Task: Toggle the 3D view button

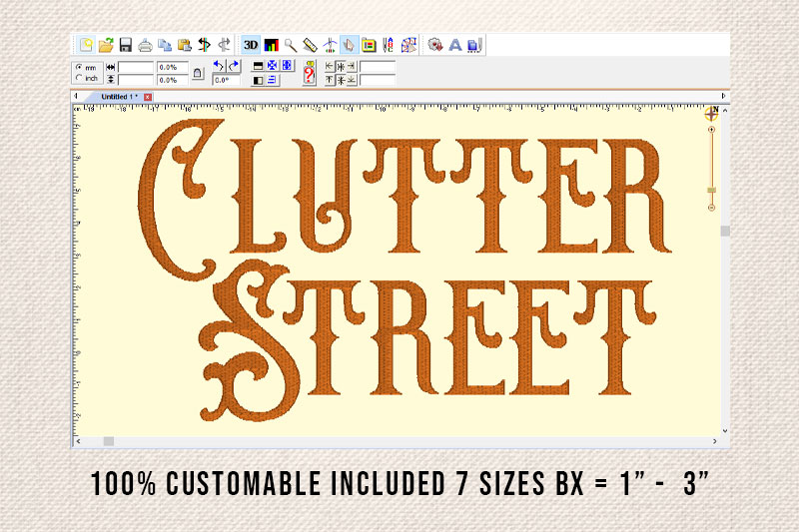Action: [x=251, y=45]
